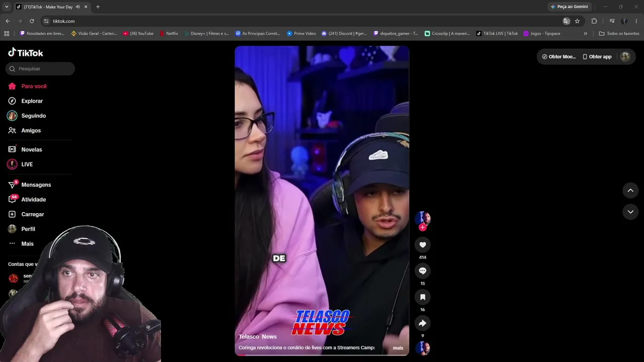Image resolution: width=644 pixels, height=362 pixels.
Task: Open the media controls button
Action: pos(612,21)
